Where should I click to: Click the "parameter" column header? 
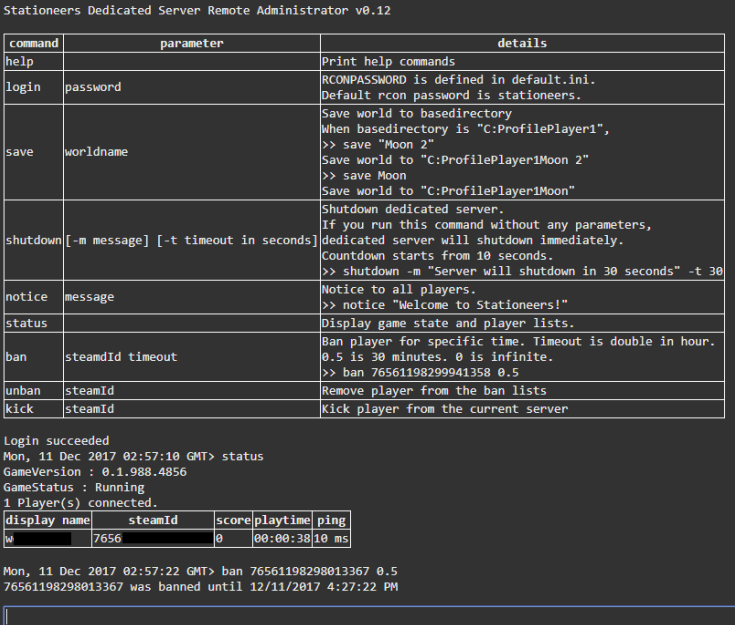click(191, 44)
